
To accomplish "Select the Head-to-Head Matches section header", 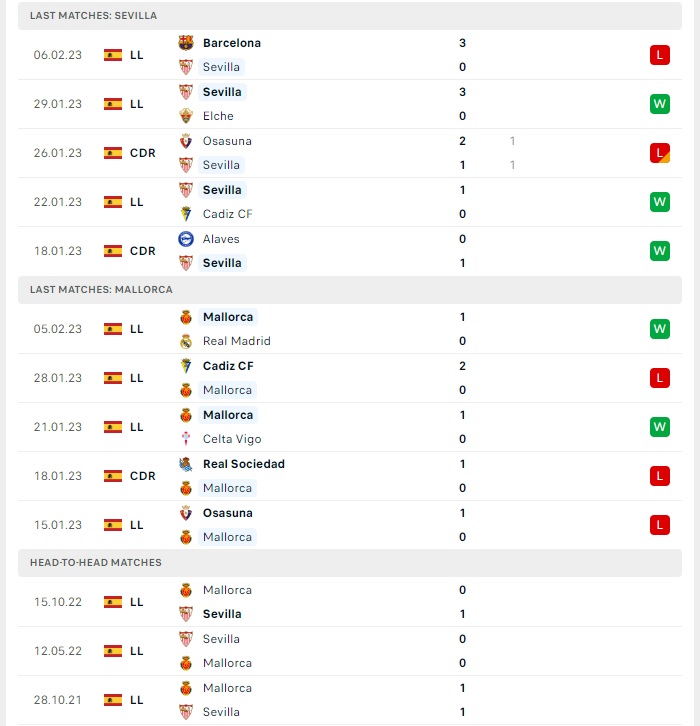I will (350, 563).
